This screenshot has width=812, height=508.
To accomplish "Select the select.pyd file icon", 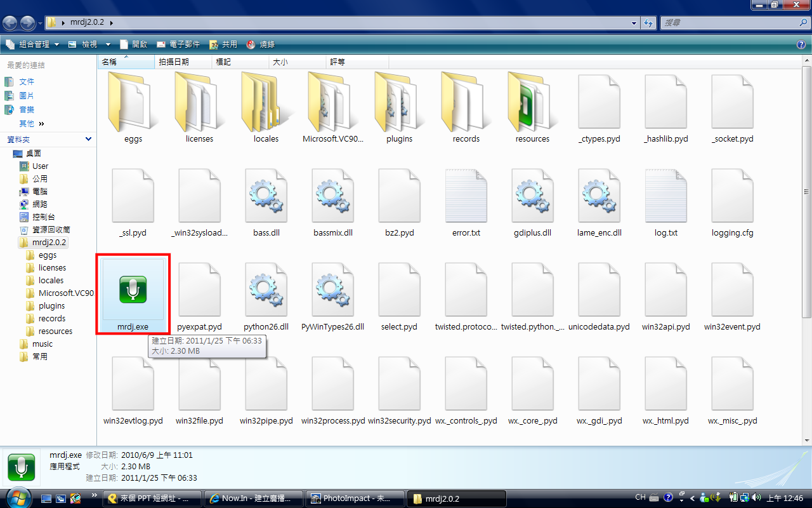I will [x=400, y=290].
